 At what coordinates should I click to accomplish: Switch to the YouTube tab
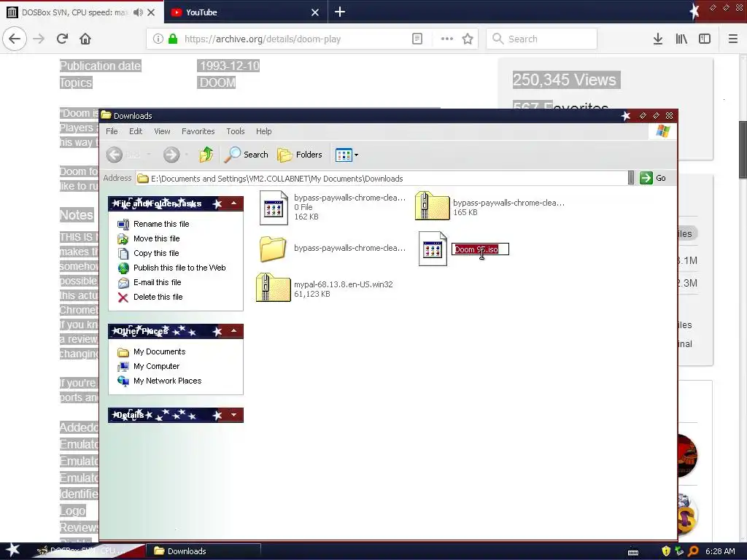pos(246,12)
